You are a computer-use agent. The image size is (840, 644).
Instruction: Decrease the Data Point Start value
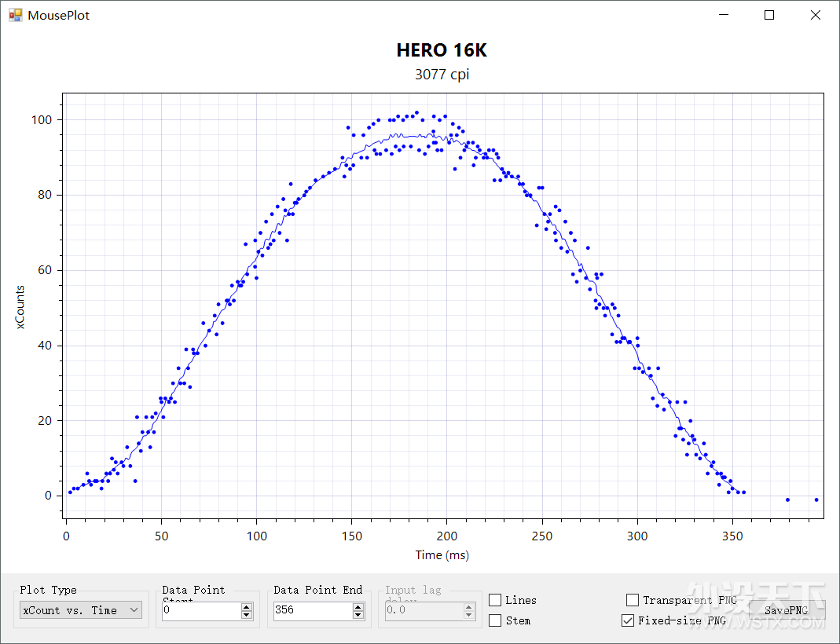pos(247,615)
